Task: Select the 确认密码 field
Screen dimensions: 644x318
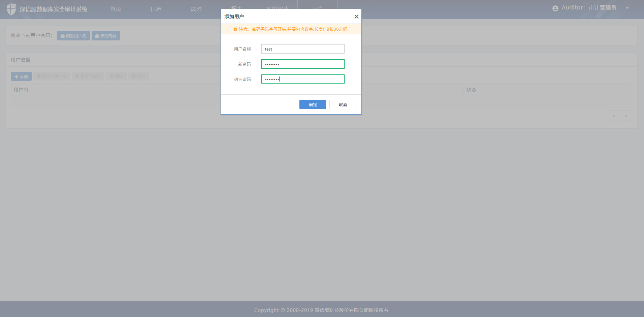Action: 303,79
